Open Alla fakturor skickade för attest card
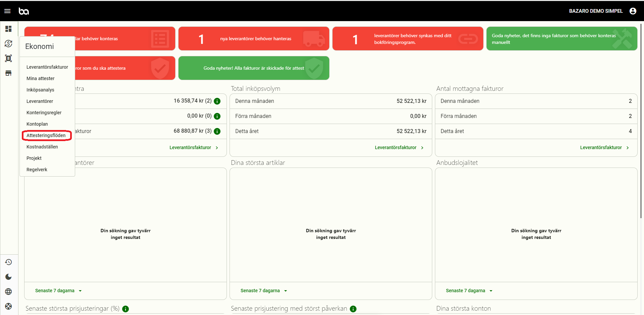This screenshot has height=315, width=644. (254, 68)
